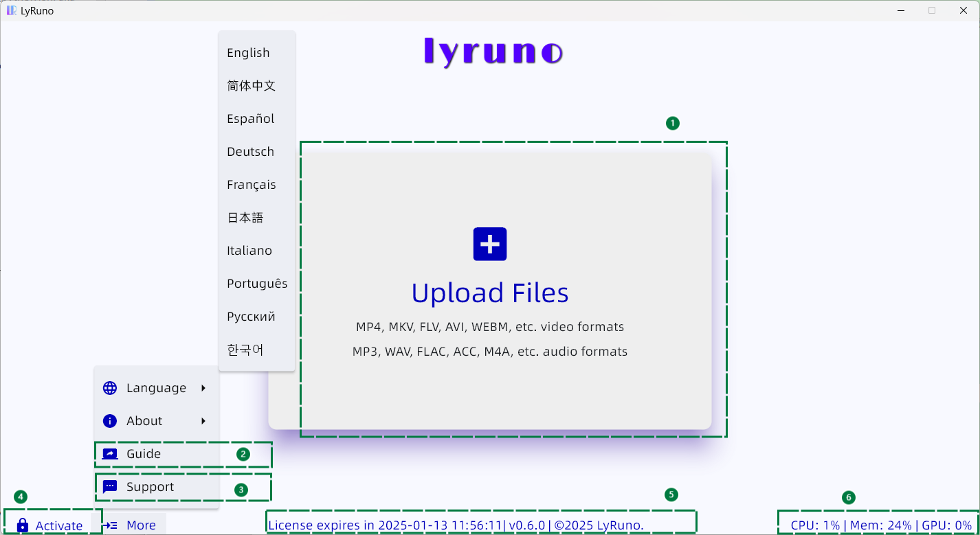The width and height of the screenshot is (980, 535).
Task: Click the Language globe icon
Action: (109, 387)
